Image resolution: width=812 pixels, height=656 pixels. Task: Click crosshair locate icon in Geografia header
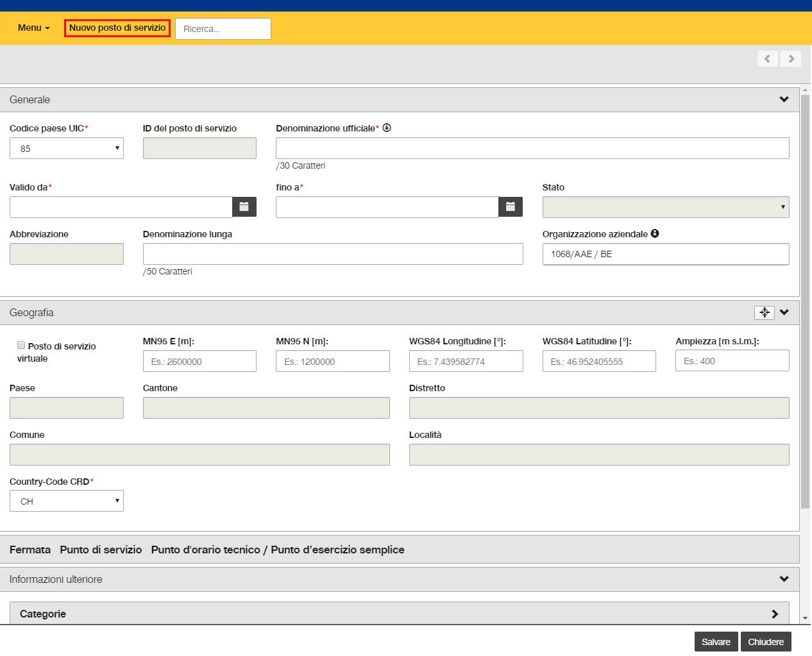pyautogui.click(x=765, y=312)
